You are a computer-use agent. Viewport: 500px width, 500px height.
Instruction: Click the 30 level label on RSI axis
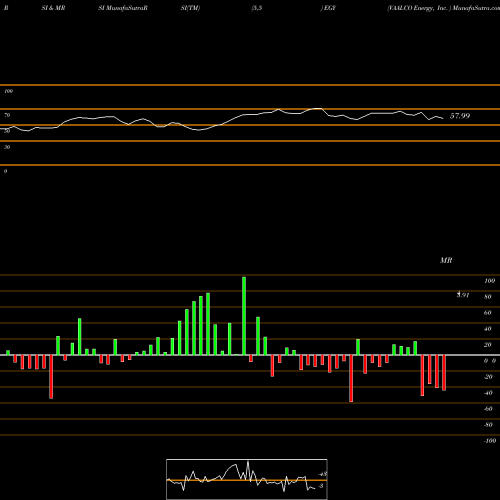7,147
